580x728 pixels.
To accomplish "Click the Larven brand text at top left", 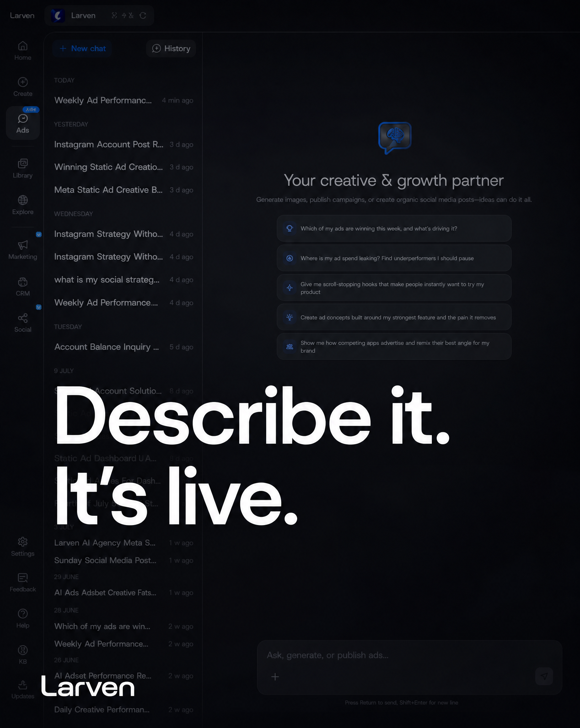I will pyautogui.click(x=22, y=16).
